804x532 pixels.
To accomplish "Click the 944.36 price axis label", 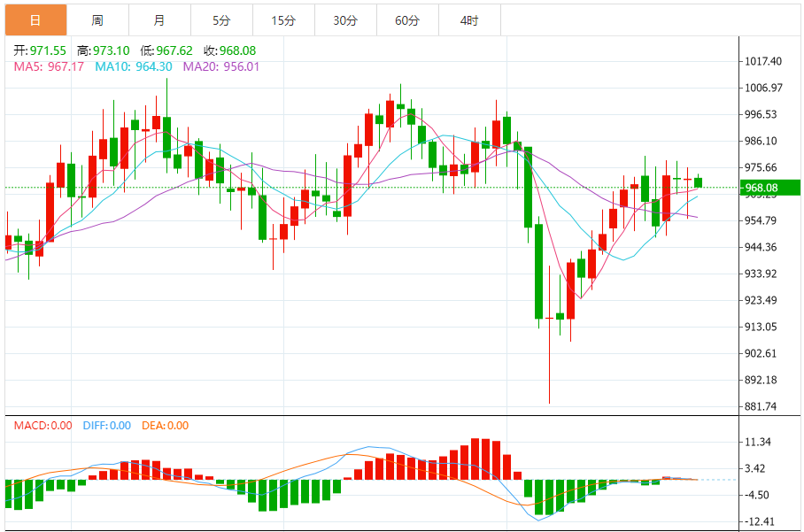I will point(761,247).
